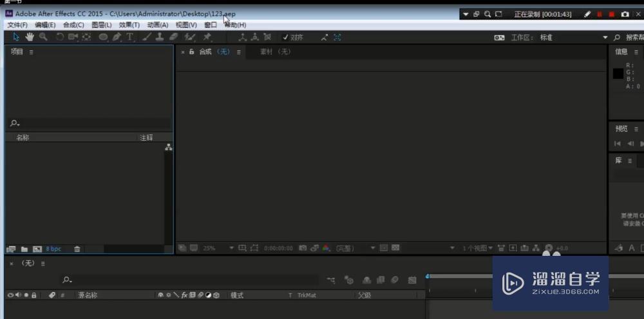Viewport: 644px width, 319px height.
Task: Create a new folder in project panel
Action: [x=24, y=249]
